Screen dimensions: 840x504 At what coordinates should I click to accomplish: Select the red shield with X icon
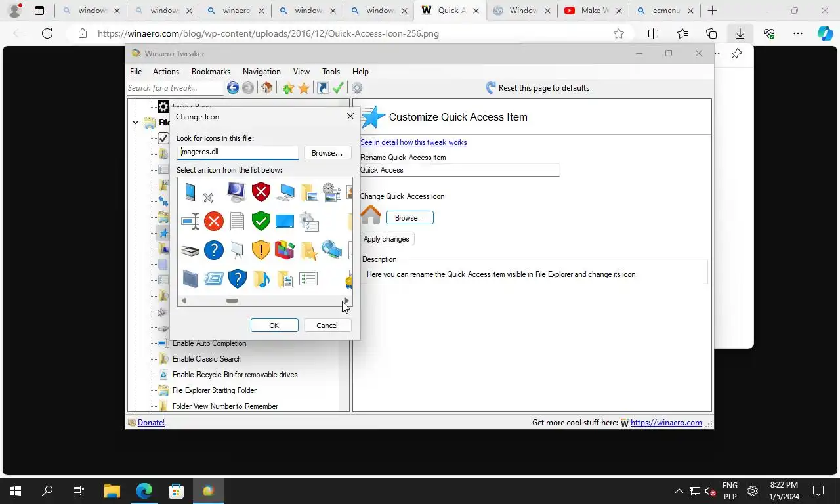(261, 192)
